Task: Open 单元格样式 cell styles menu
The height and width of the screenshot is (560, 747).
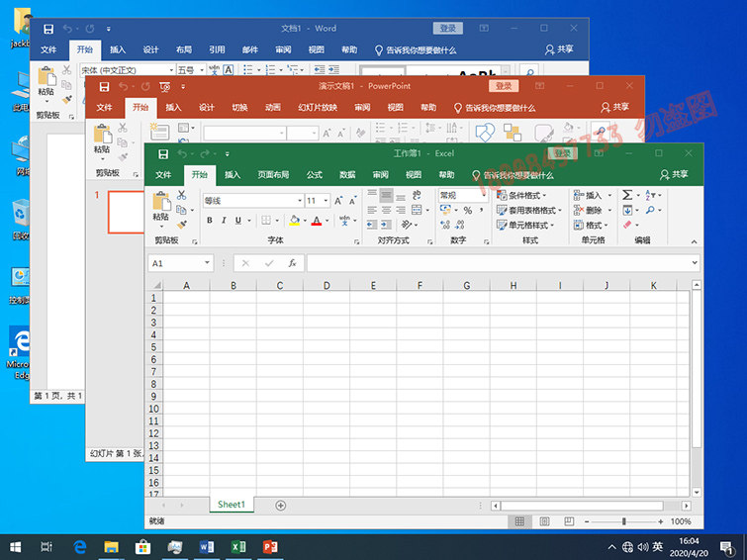Action: click(x=525, y=225)
